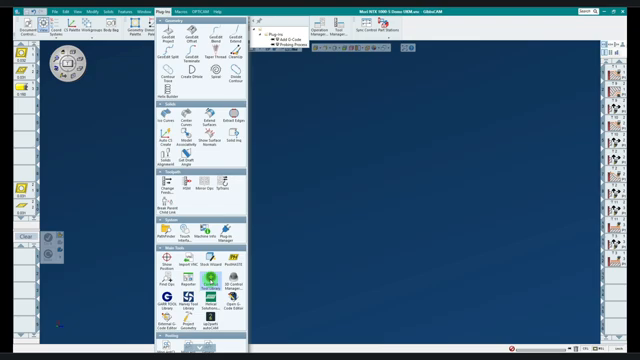Select the Probing Process tree item
This screenshot has height=360, width=640.
click(x=293, y=44)
